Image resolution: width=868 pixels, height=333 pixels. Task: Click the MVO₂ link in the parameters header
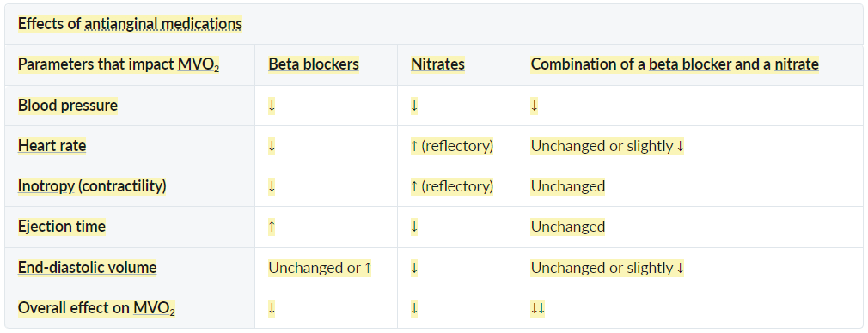(x=198, y=65)
